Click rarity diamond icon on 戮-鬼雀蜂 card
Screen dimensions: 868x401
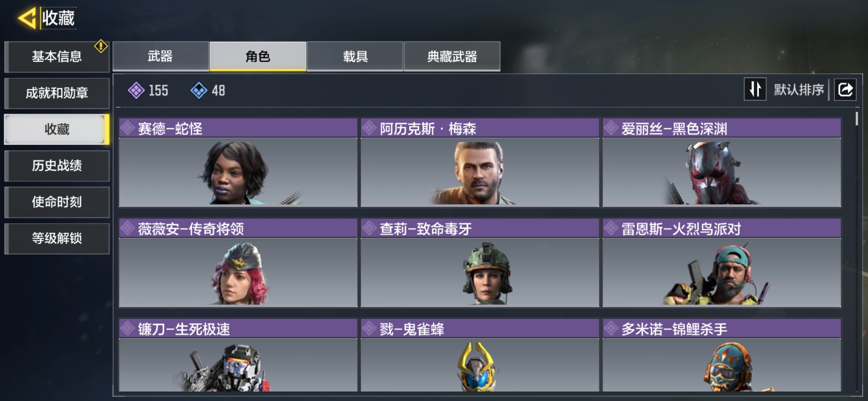point(370,329)
